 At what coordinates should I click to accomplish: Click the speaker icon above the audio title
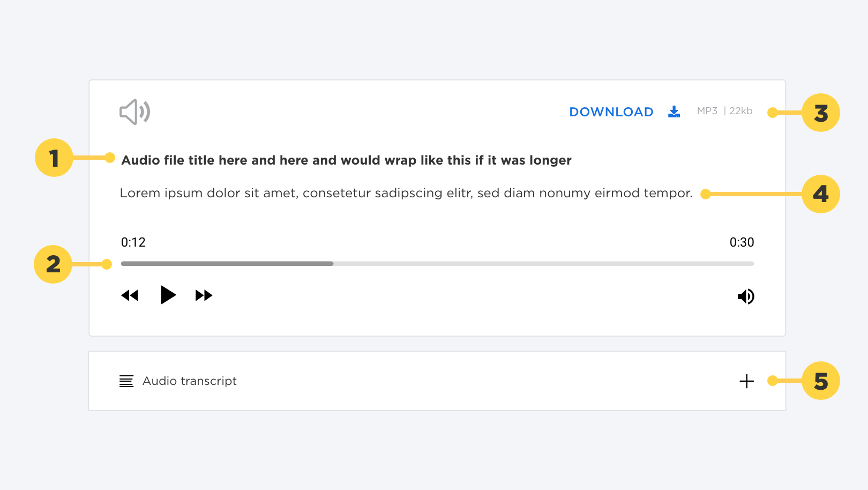(134, 112)
